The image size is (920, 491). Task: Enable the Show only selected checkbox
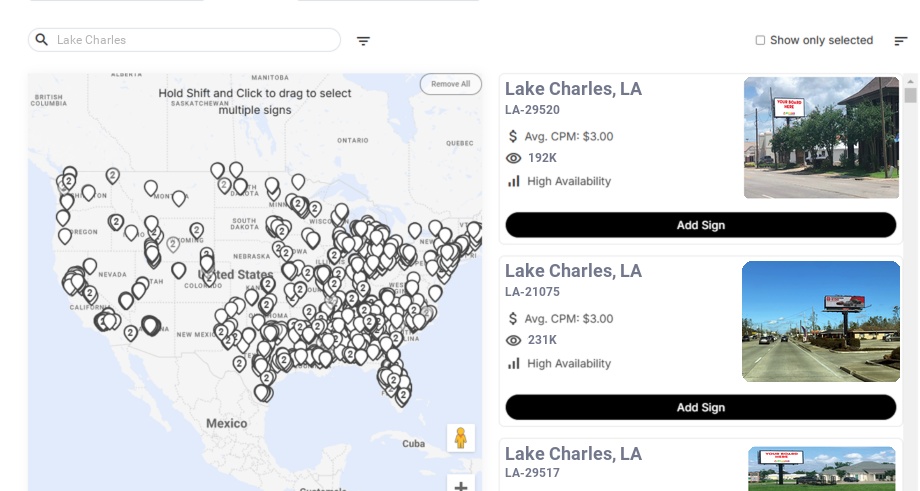tap(760, 41)
